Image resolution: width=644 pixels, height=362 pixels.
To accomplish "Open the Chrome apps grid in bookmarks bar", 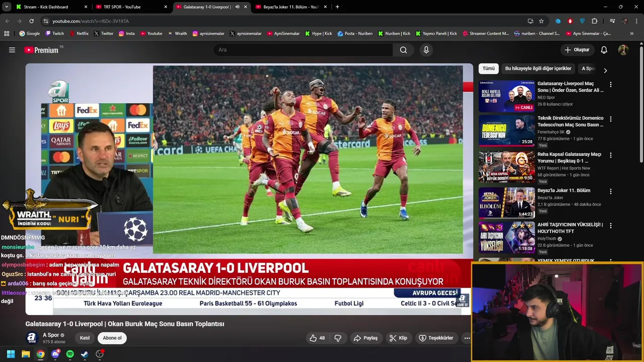I will (7, 34).
